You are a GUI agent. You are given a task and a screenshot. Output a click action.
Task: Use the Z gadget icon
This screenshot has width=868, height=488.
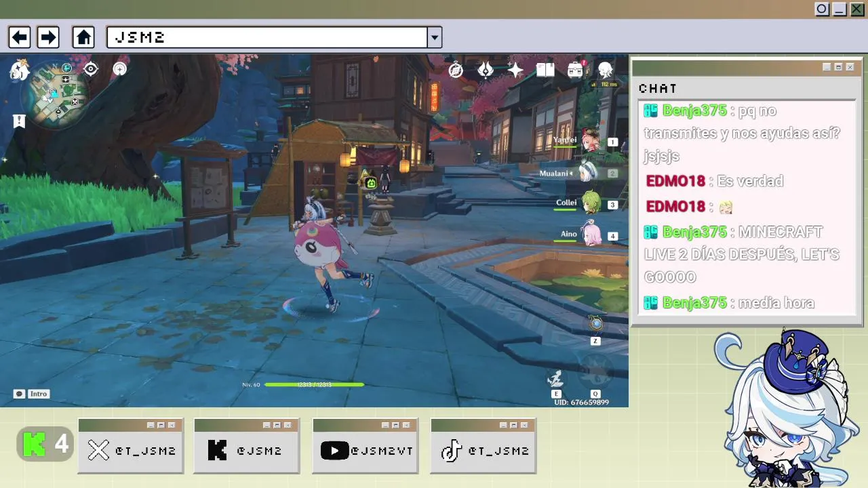(x=595, y=324)
